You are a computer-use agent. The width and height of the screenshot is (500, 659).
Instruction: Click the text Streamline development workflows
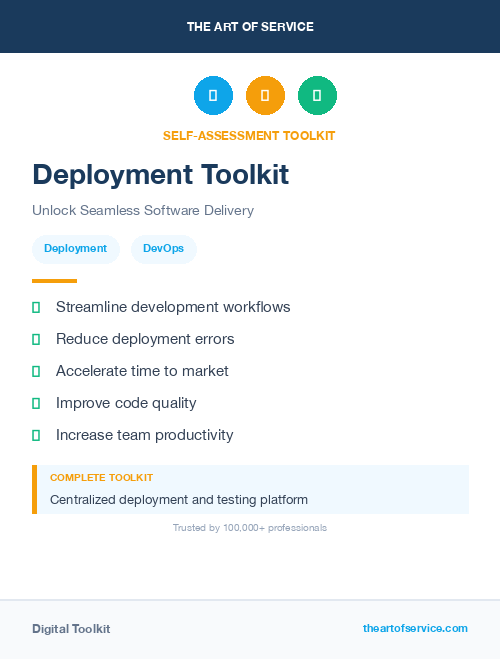pyautogui.click(x=173, y=307)
